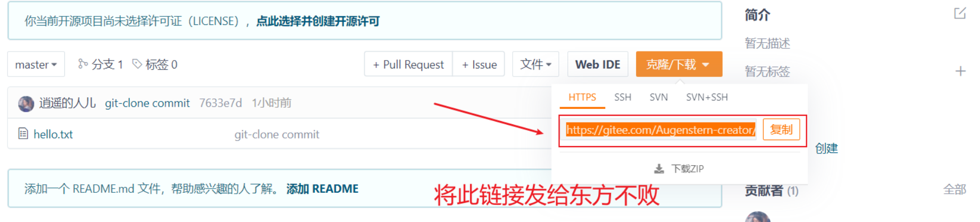Switch to the SSH tab
This screenshot has width=980, height=222.
(623, 97)
